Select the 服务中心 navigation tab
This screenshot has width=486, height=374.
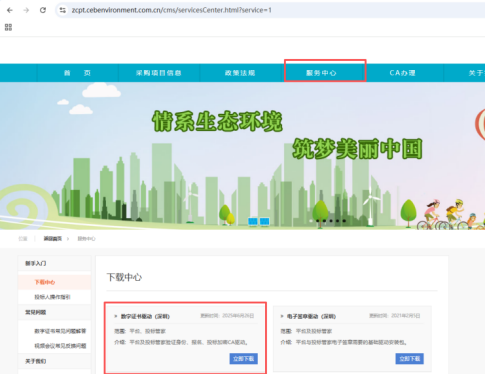(321, 73)
